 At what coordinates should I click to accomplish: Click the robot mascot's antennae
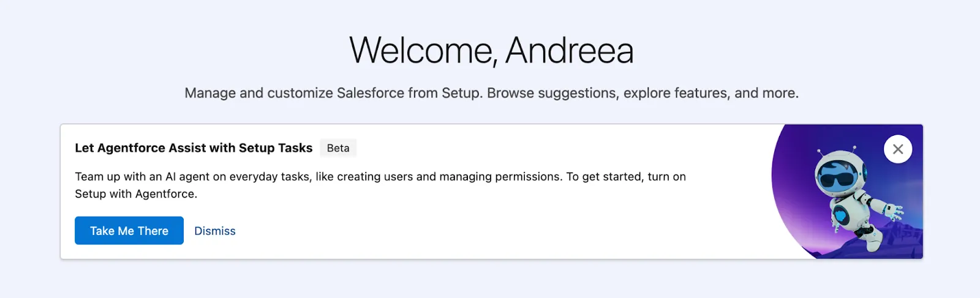(853, 148)
